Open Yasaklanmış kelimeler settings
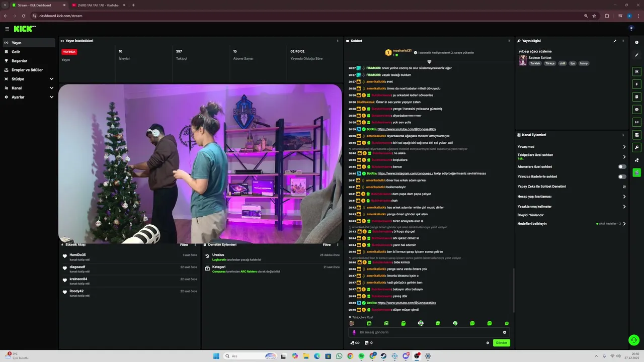The width and height of the screenshot is (644, 362). click(x=572, y=207)
